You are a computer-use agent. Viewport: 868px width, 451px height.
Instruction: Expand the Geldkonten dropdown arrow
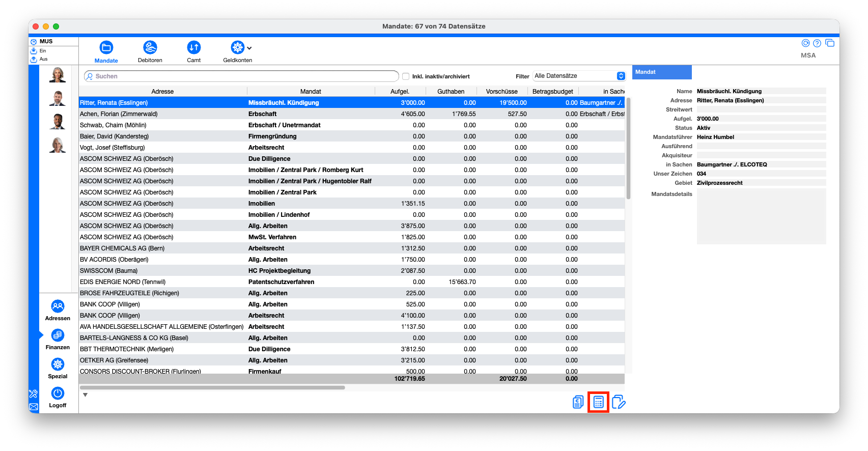249,48
